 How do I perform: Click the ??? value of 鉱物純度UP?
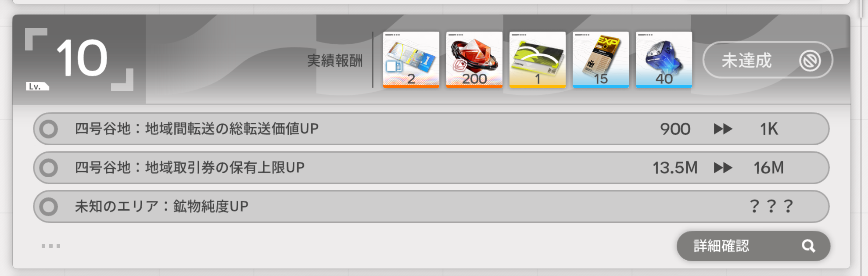tap(771, 206)
